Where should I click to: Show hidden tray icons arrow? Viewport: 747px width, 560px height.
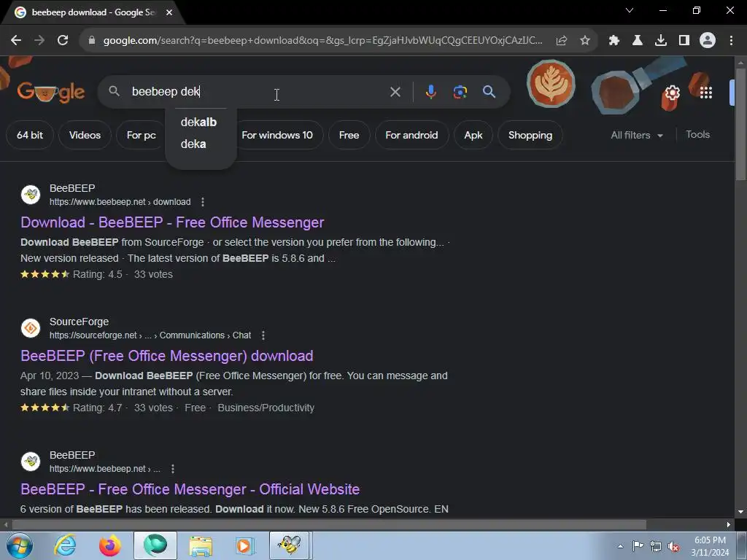pos(620,546)
